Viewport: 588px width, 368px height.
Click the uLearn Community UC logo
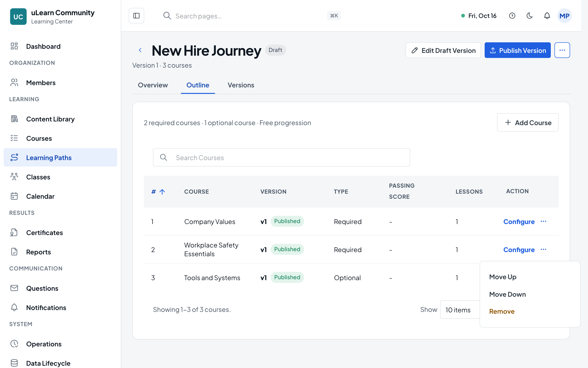(18, 17)
